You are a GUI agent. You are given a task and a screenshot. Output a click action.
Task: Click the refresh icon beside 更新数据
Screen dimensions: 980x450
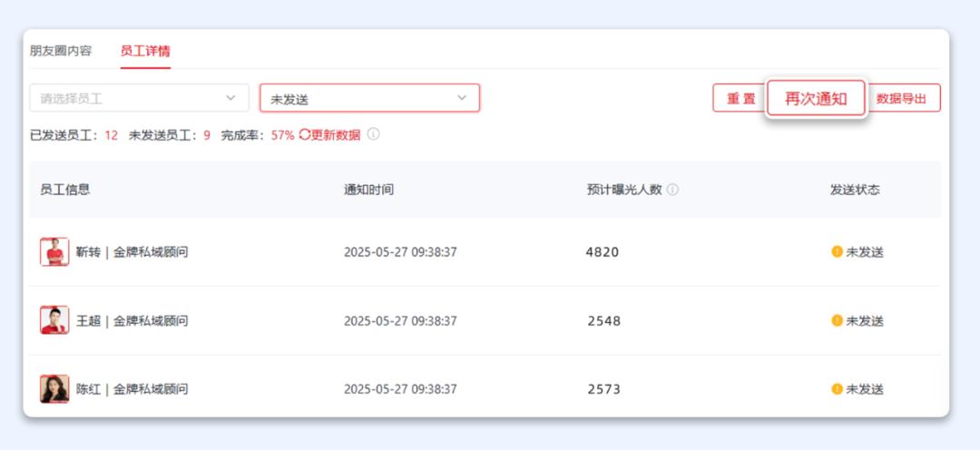[305, 135]
